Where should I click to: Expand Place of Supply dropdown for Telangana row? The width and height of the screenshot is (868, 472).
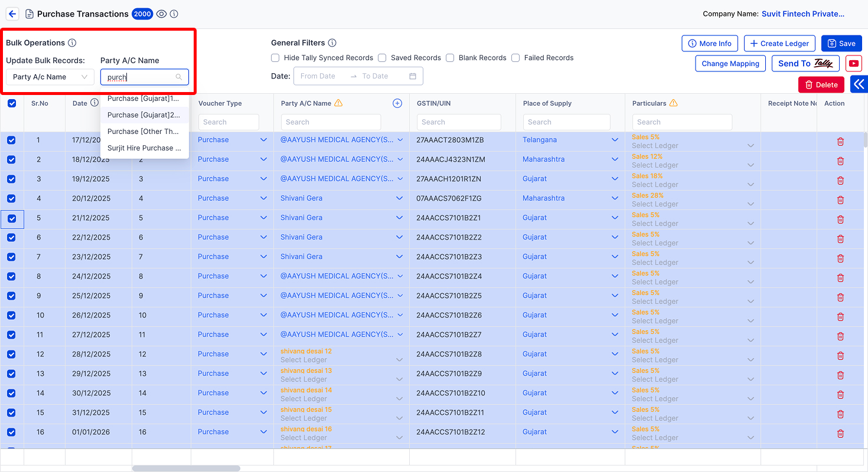[x=615, y=140]
